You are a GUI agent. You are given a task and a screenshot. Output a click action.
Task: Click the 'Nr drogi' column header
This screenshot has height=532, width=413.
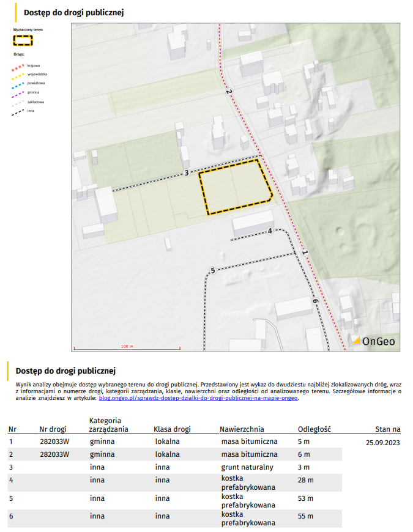click(x=53, y=429)
